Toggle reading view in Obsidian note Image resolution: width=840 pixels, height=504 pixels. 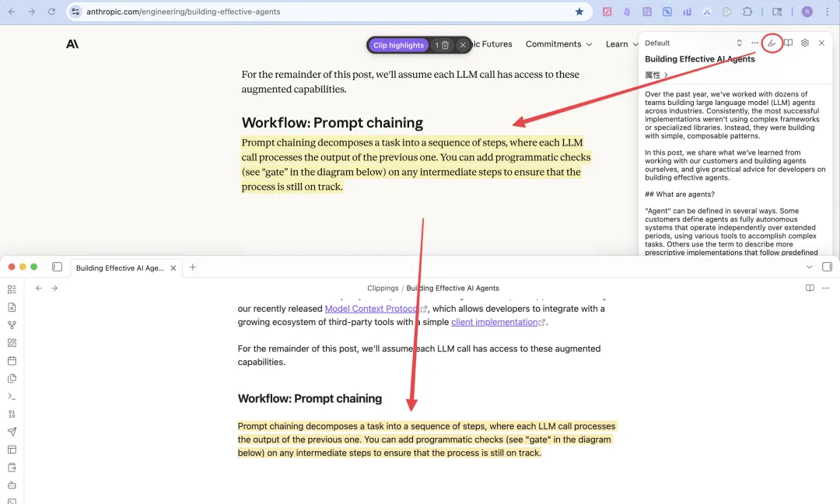click(x=810, y=288)
